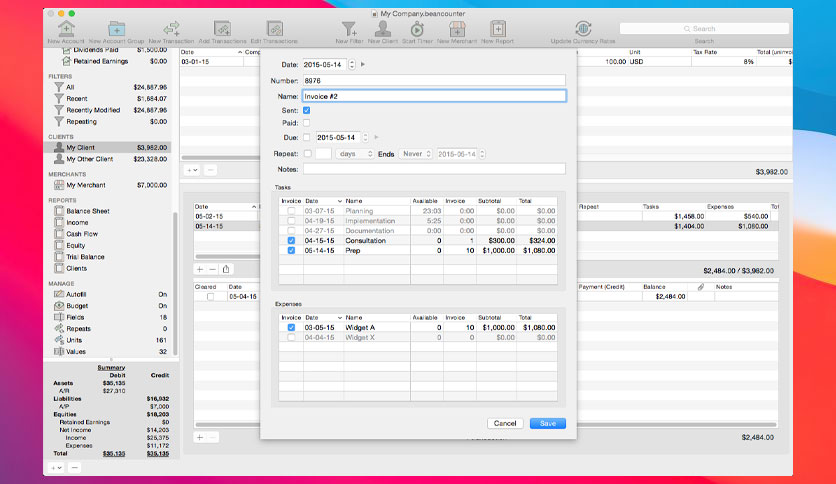Open the Clients report
This screenshot has height=484, width=836.
[76, 268]
